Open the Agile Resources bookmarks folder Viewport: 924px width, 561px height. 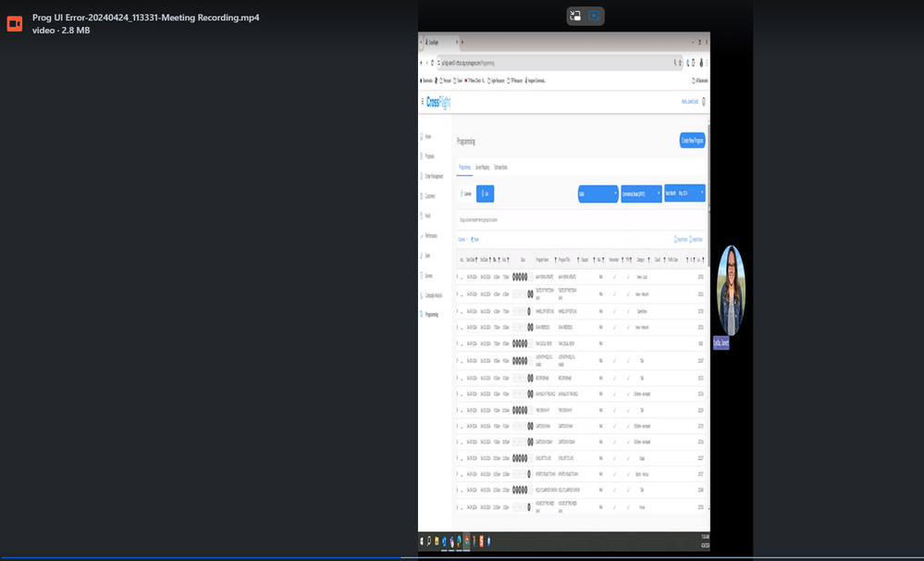click(x=496, y=81)
